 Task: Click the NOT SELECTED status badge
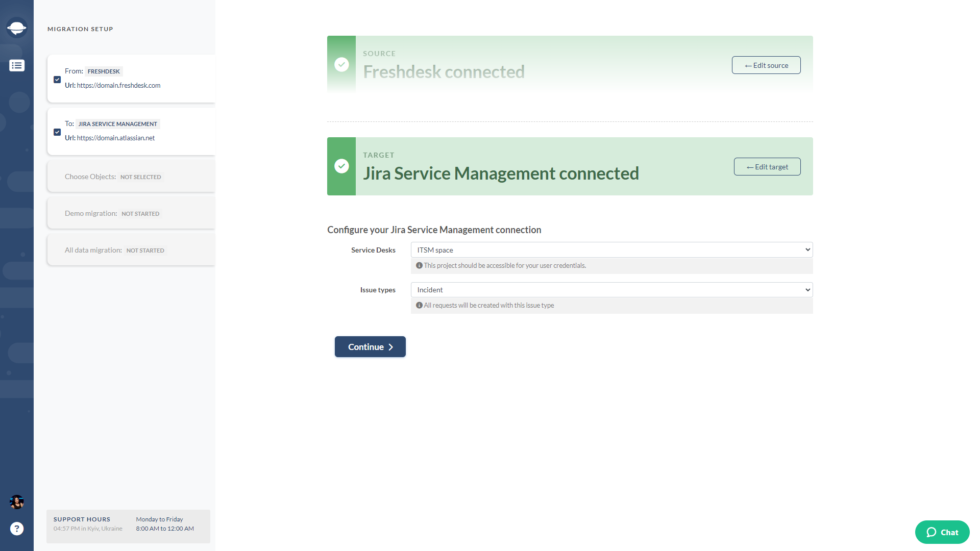[141, 177]
